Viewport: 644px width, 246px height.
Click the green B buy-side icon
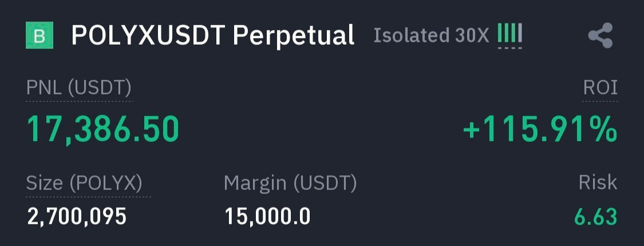[x=39, y=35]
